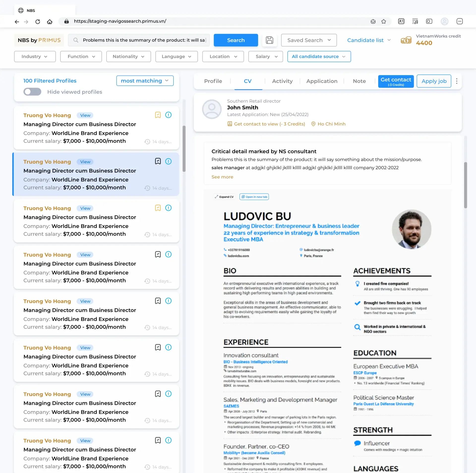Open the Note tab
476x473 pixels.
359,81
